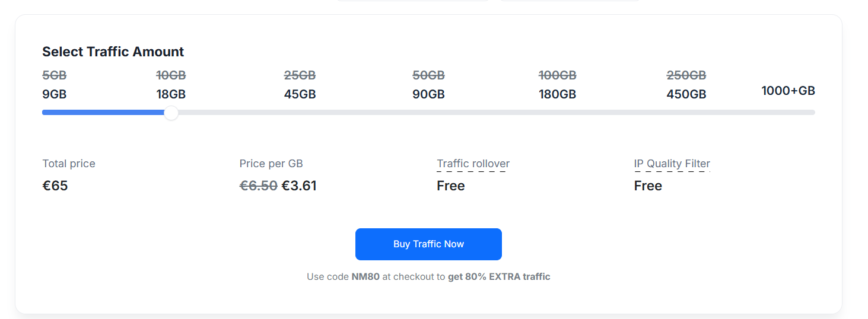
Task: Choose the 180GB traffic amount
Action: 557,94
